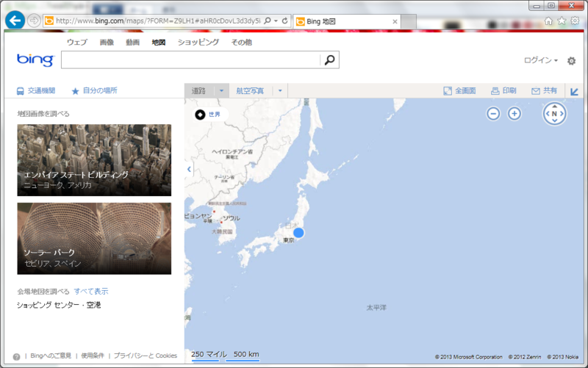Open browser favorites star icon
The height and width of the screenshot is (368, 588).
point(562,21)
